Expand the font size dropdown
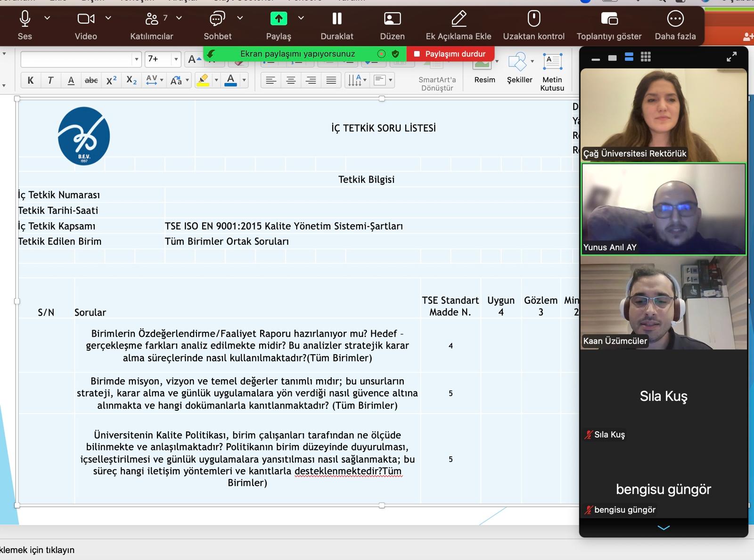This screenshot has width=754, height=560. click(176, 59)
